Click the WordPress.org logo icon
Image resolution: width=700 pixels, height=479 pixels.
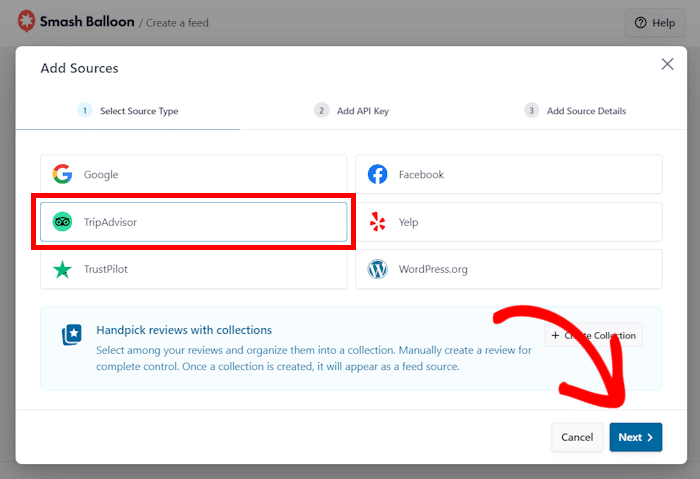(x=378, y=269)
